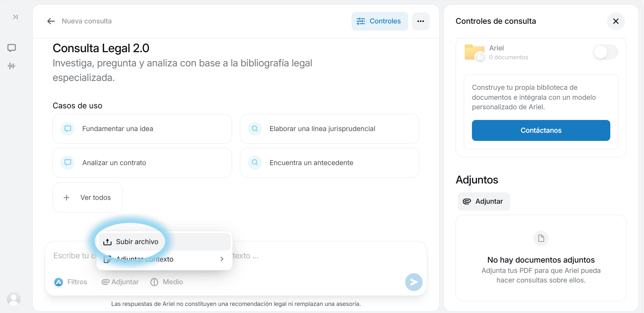
Task: Click the Contáctanos button
Action: 540,130
